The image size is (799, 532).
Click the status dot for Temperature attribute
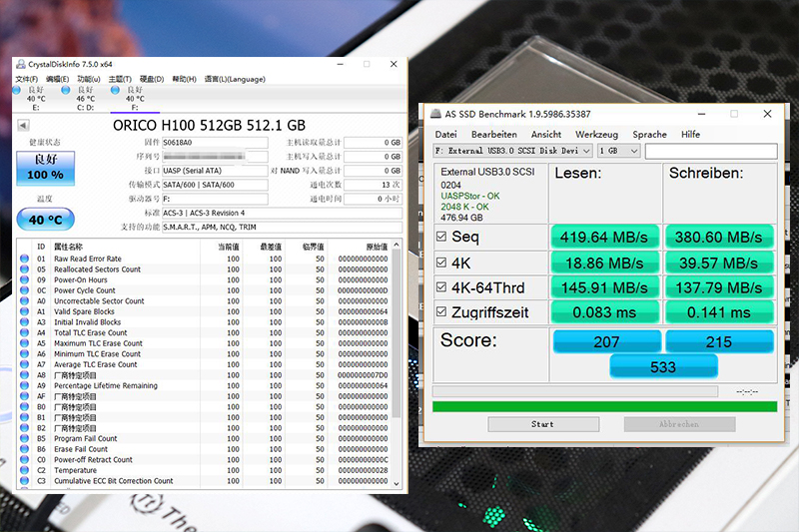click(x=24, y=470)
